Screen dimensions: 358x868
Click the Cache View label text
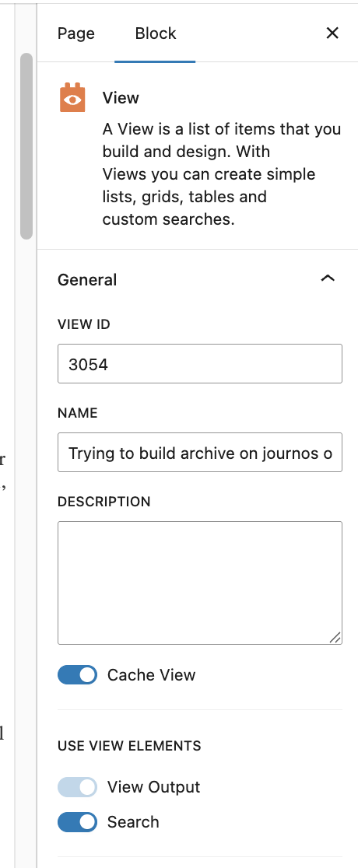(x=151, y=675)
